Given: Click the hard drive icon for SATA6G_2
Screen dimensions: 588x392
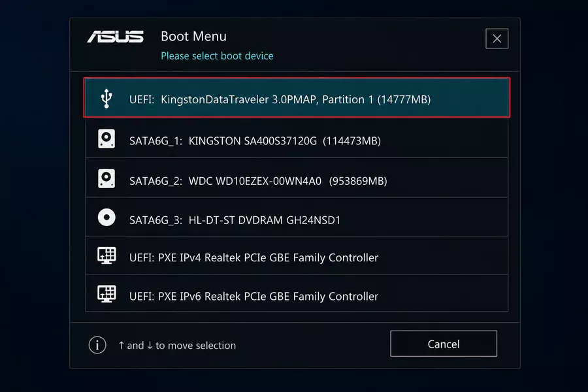Looking at the screenshot, I should point(106,178).
